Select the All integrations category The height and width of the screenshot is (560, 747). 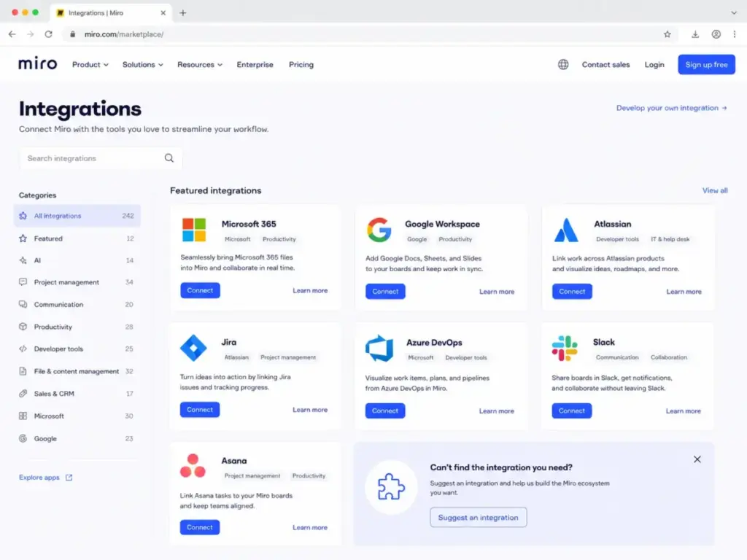coord(77,216)
